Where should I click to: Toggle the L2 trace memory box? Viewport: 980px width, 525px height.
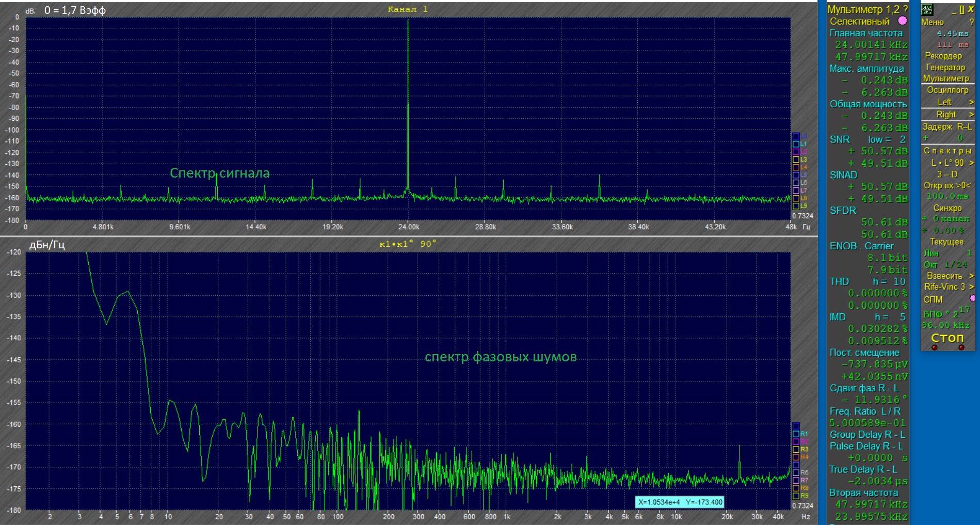point(796,152)
